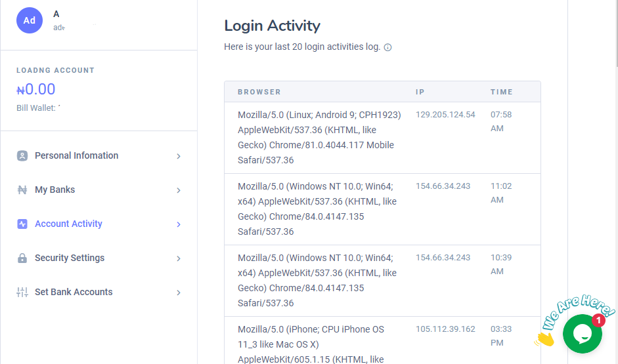Click the Windows NT browser entry at 10:39 AM
618x364 pixels.
click(x=317, y=281)
